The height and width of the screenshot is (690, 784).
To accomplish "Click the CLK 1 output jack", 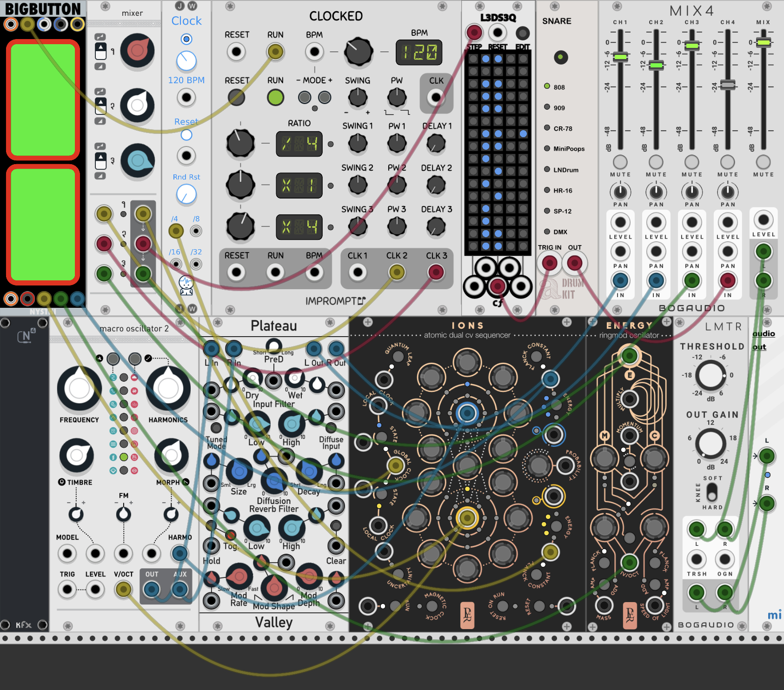I will click(x=358, y=272).
